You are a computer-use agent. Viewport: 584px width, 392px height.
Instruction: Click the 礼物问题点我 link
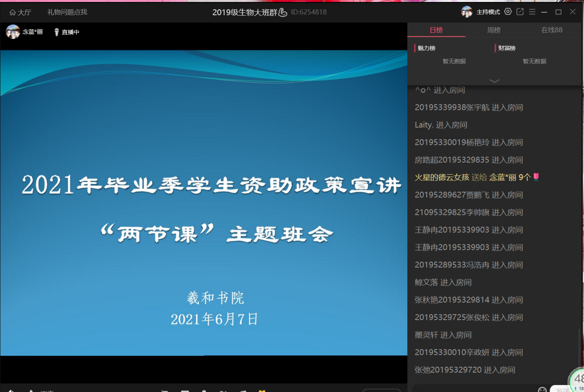tap(67, 12)
